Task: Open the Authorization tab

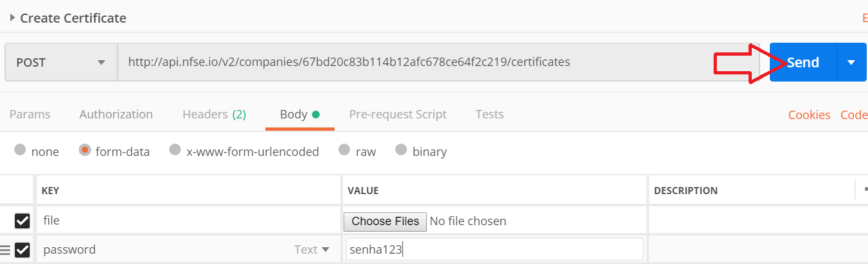Action: [116, 115]
